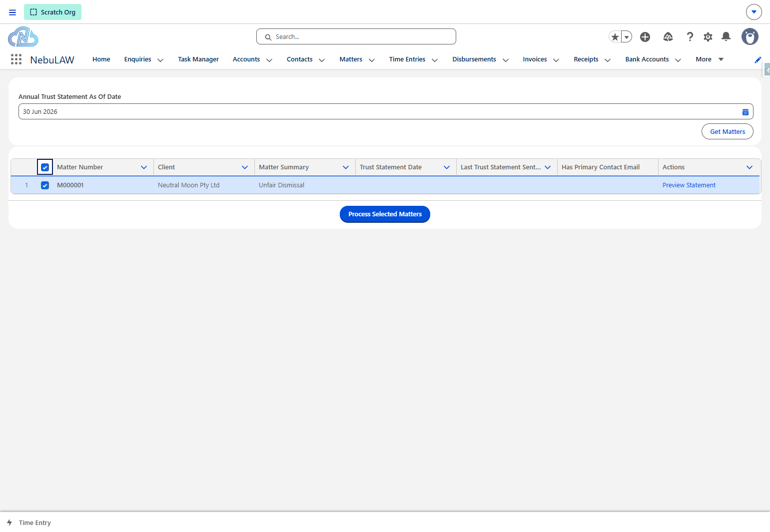This screenshot has width=770, height=532.
Task: Open the Favorites list dropdown arrow
Action: point(627,37)
